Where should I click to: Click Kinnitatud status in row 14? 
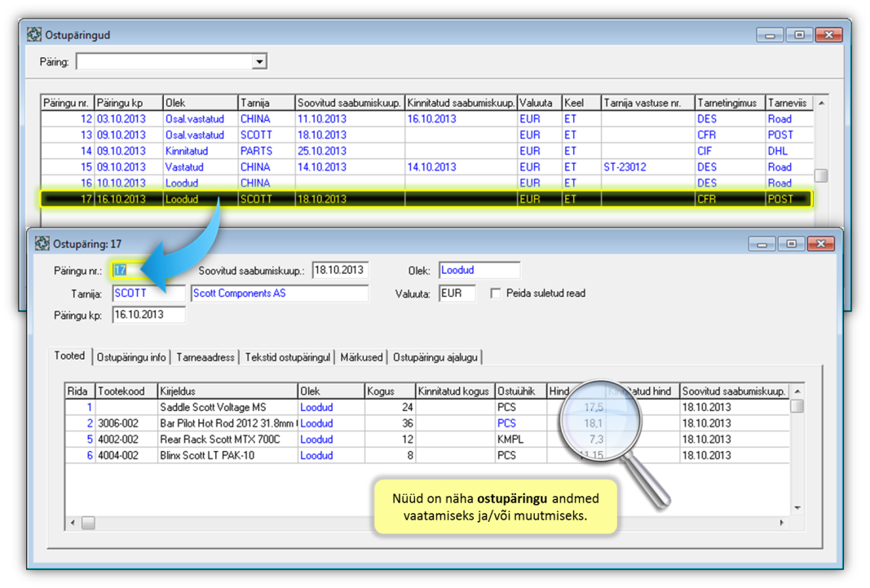(187, 151)
